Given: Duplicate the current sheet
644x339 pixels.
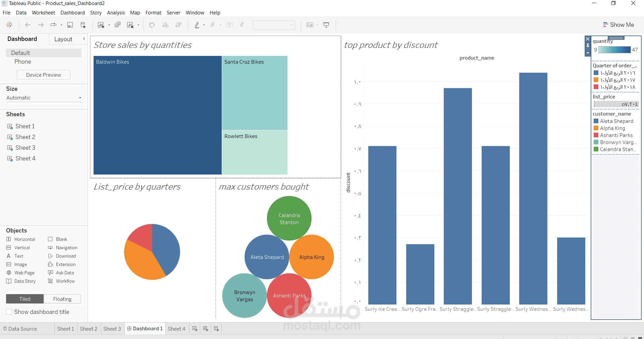Looking at the screenshot, I should [117, 25].
